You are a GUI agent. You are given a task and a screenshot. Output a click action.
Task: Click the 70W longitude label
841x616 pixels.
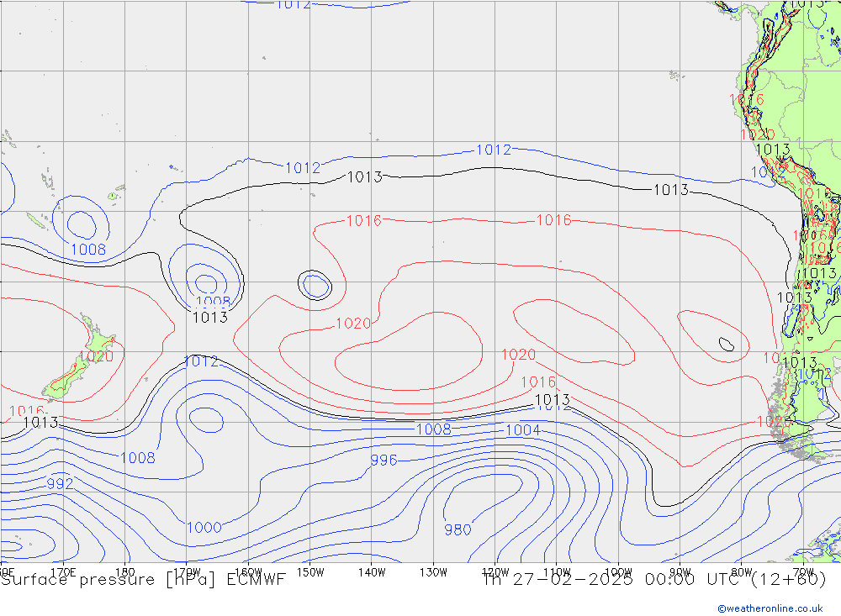[803, 572]
